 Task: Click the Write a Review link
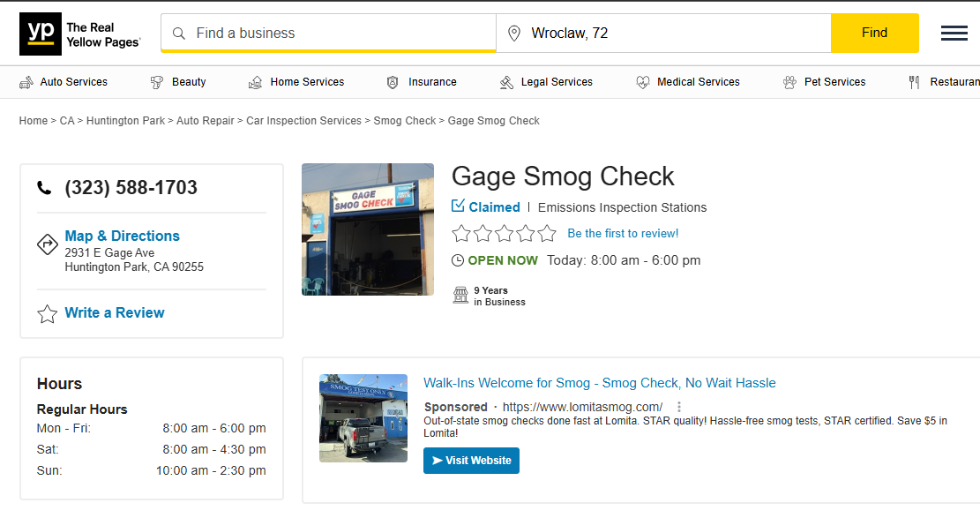(x=115, y=312)
